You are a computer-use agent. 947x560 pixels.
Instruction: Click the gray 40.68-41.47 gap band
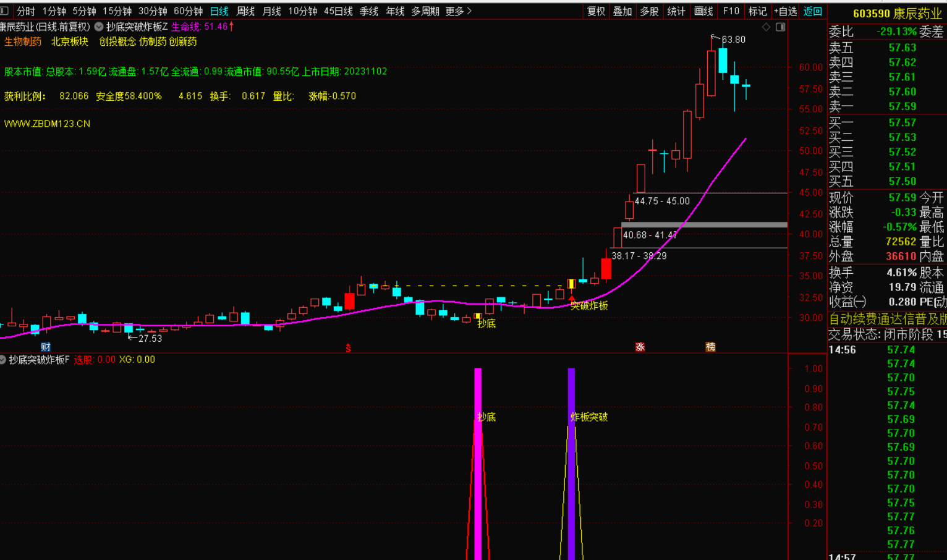704,225
